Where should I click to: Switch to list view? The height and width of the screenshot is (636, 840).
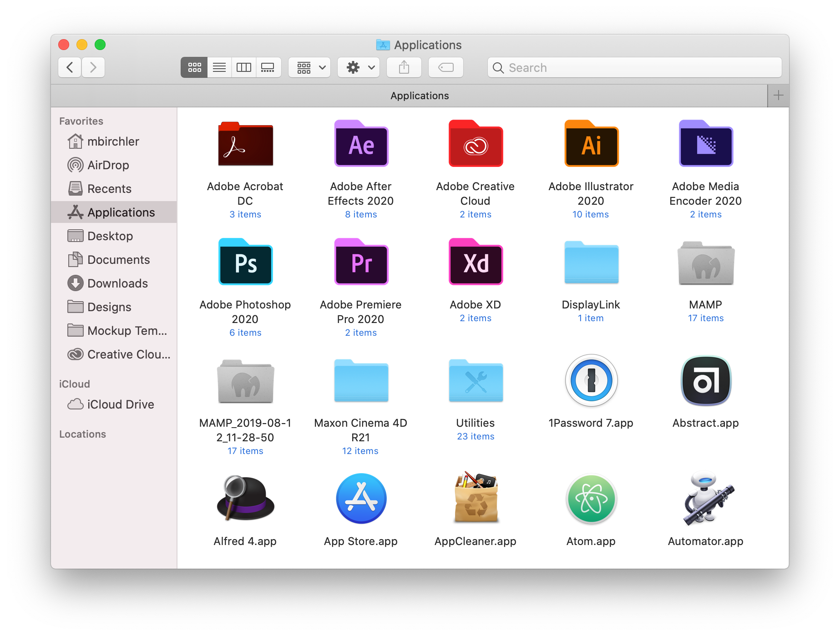point(219,68)
